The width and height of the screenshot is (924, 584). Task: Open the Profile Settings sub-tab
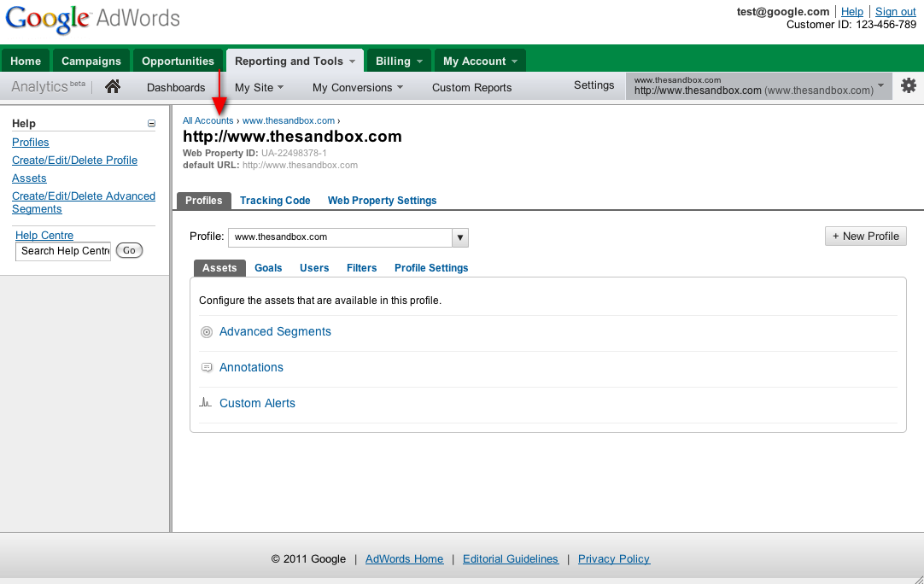(x=431, y=267)
